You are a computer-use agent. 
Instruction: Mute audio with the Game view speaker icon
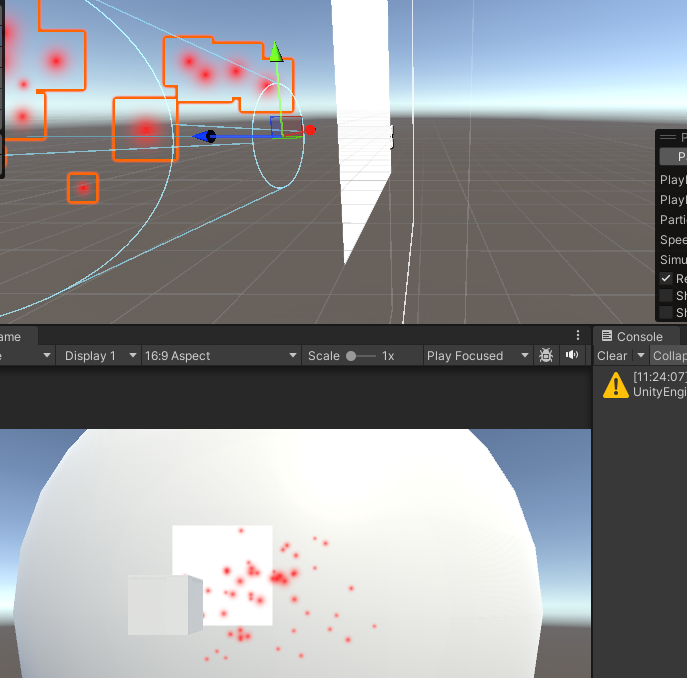pyautogui.click(x=572, y=355)
